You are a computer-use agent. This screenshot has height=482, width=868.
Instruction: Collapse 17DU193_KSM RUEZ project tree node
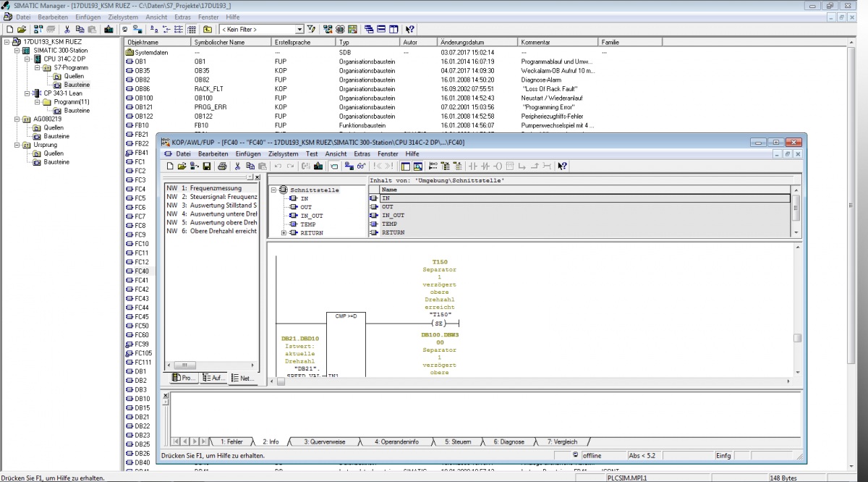(x=7, y=42)
